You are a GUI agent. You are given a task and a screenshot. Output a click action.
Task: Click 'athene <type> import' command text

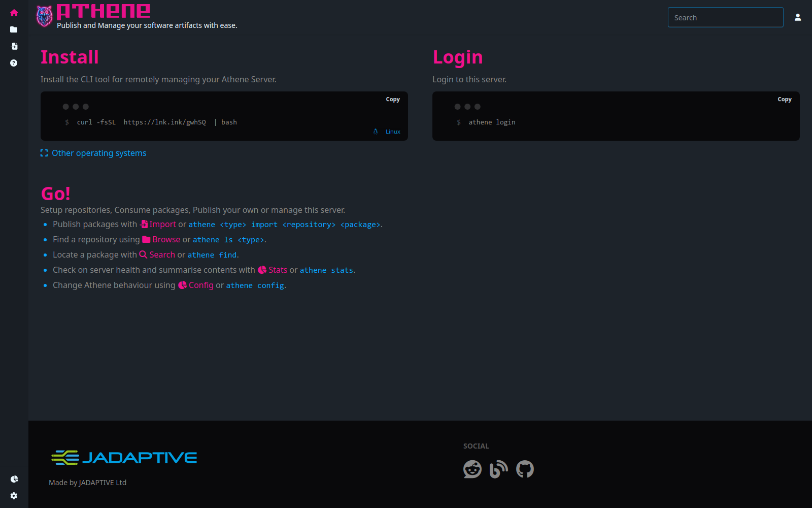pyautogui.click(x=284, y=225)
